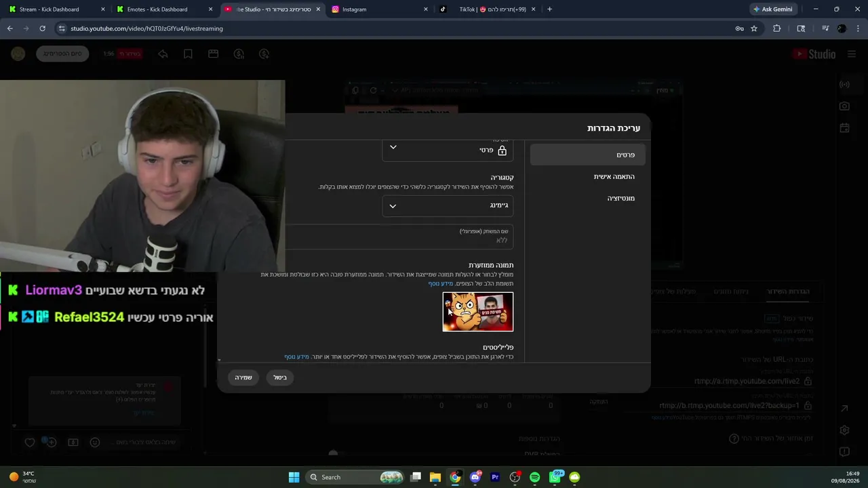Open WhatsApp from the taskbar
The height and width of the screenshot is (488, 868).
[555, 477]
